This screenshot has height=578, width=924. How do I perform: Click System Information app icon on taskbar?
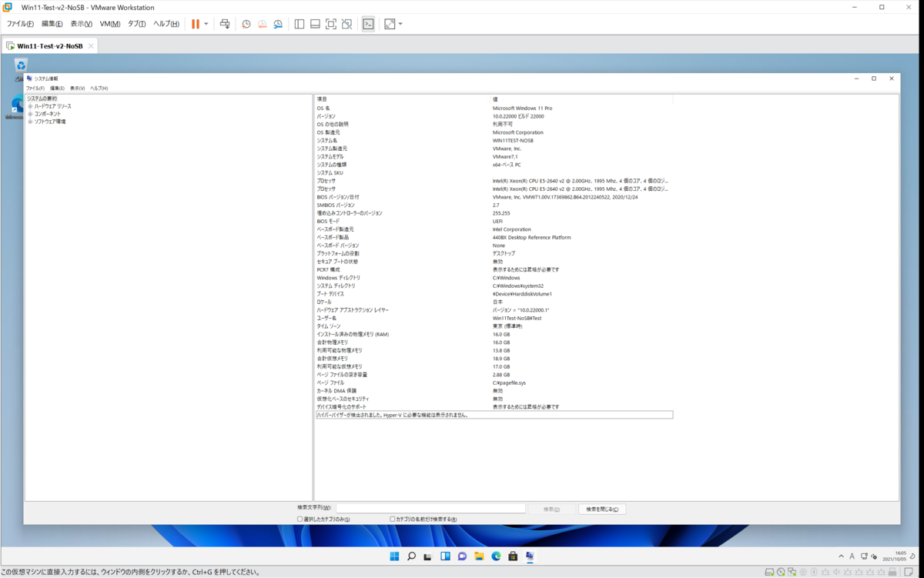tap(530, 556)
